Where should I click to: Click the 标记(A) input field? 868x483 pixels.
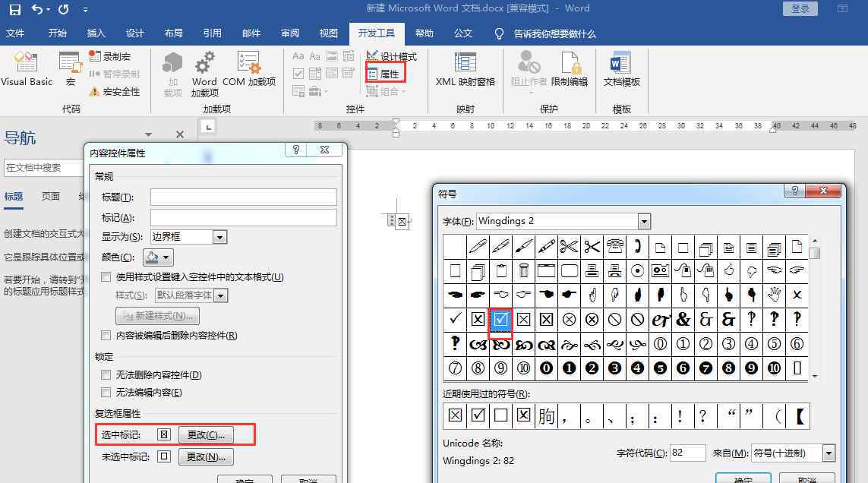[x=244, y=218]
